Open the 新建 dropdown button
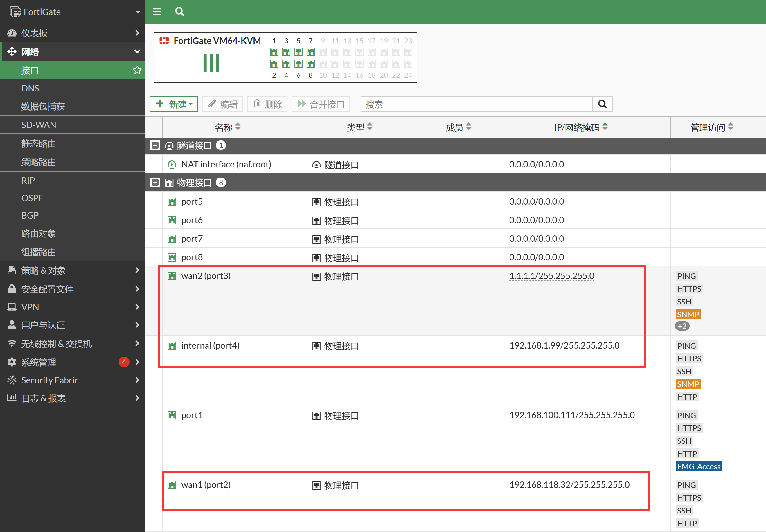Viewport: 766px width, 532px height. (x=174, y=104)
